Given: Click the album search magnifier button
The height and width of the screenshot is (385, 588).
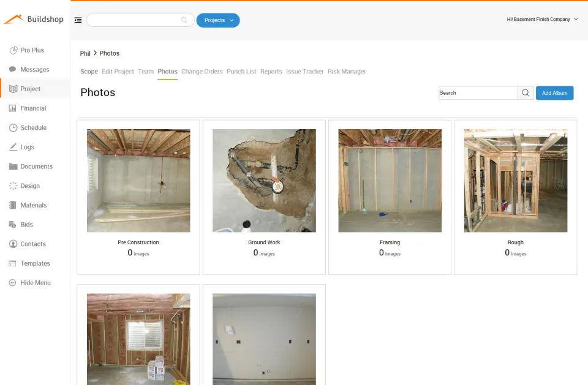Looking at the screenshot, I should pyautogui.click(x=526, y=93).
